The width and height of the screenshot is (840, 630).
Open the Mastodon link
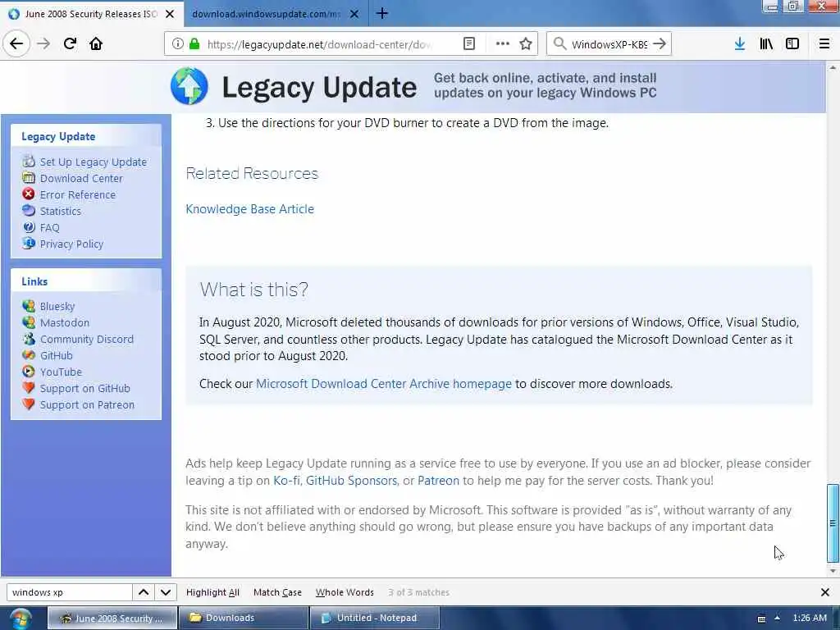click(65, 322)
